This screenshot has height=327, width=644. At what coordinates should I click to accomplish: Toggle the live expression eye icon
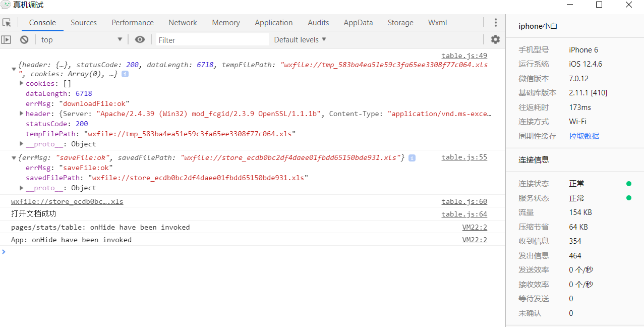click(x=140, y=40)
